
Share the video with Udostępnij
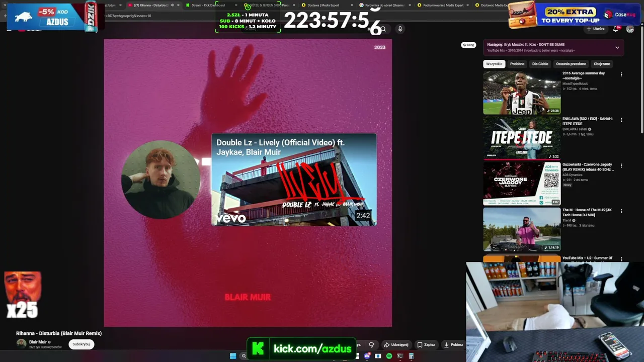396,345
